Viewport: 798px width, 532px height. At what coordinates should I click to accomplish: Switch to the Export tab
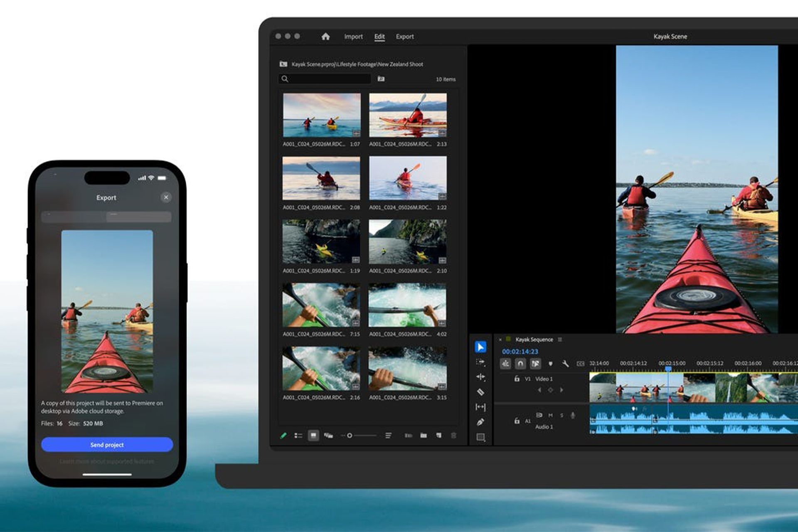(404, 37)
